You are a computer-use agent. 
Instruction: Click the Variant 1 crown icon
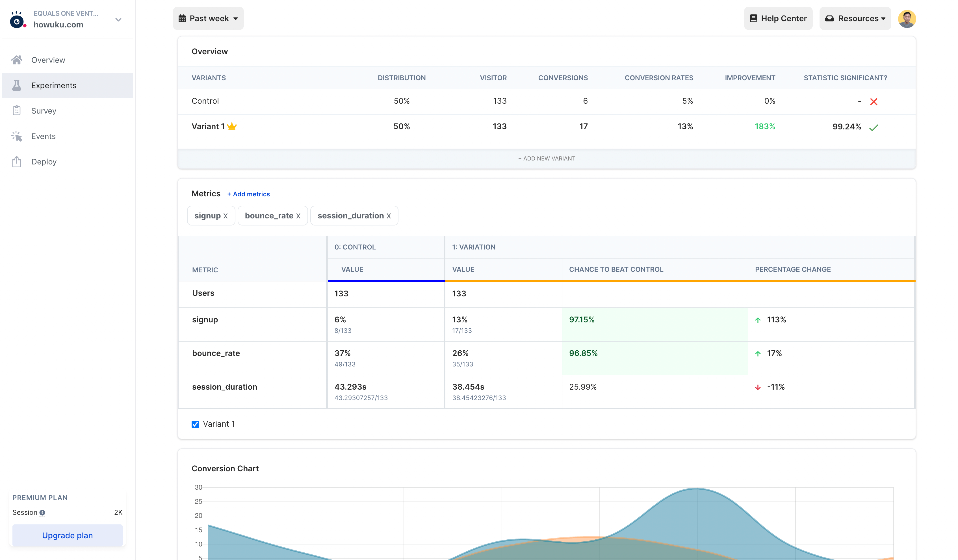point(232,127)
